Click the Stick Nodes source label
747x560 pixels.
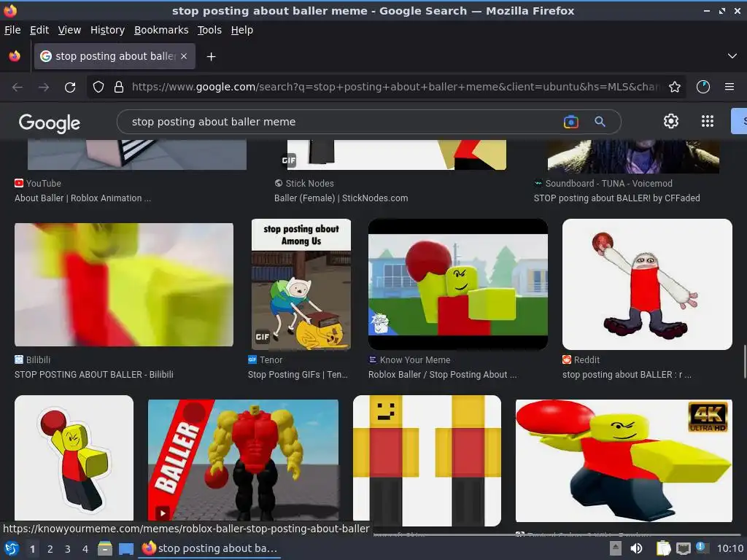(309, 183)
